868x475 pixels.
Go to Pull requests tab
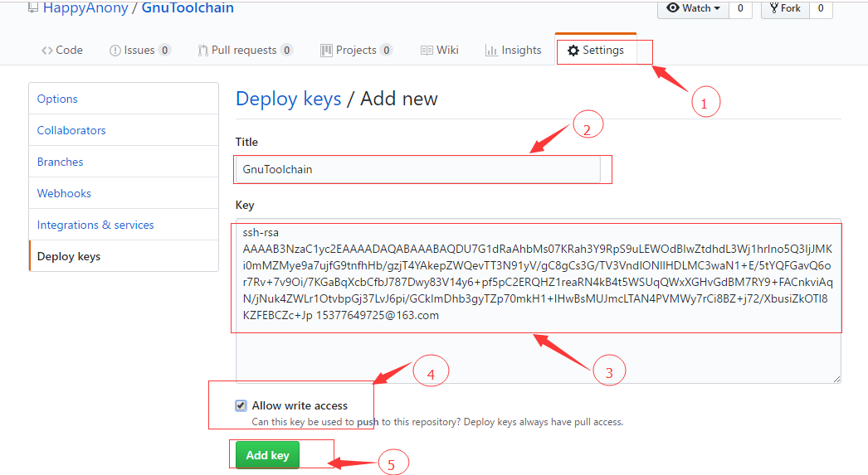(x=246, y=50)
